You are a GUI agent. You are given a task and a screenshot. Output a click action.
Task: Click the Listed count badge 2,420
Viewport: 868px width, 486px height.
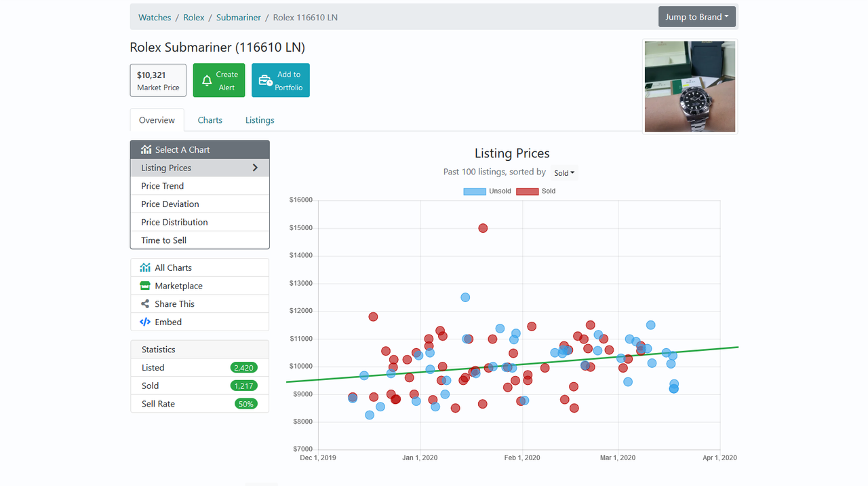tap(243, 368)
